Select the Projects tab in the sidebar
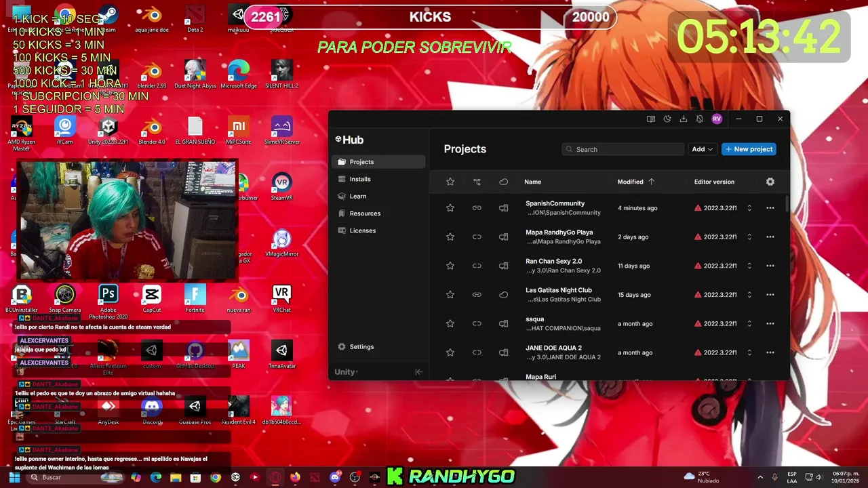 [378, 162]
